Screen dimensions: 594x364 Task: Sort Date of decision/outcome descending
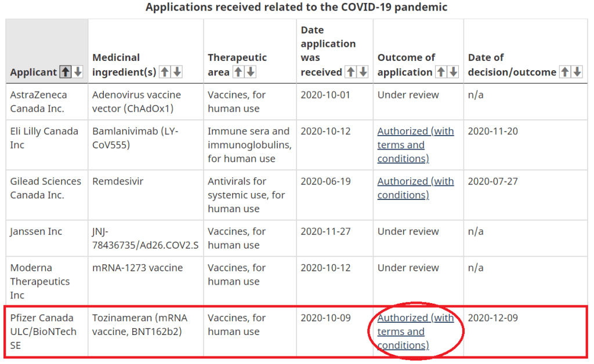tap(577, 72)
